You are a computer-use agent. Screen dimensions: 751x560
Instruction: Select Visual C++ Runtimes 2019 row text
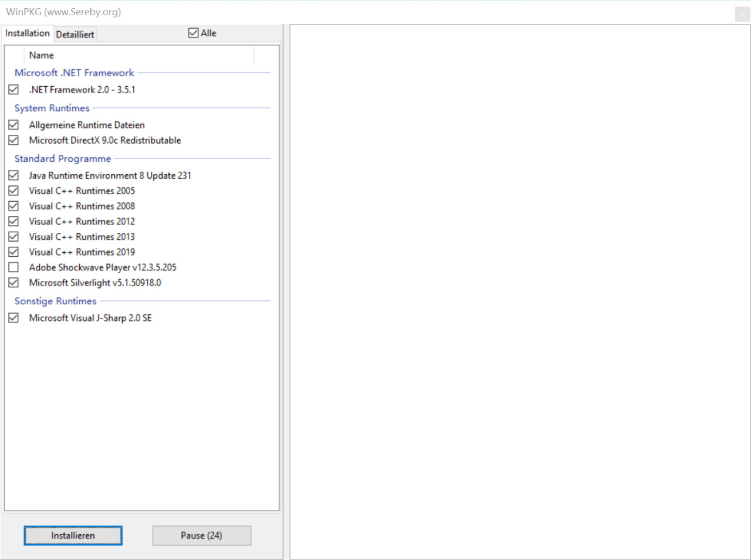coord(82,252)
